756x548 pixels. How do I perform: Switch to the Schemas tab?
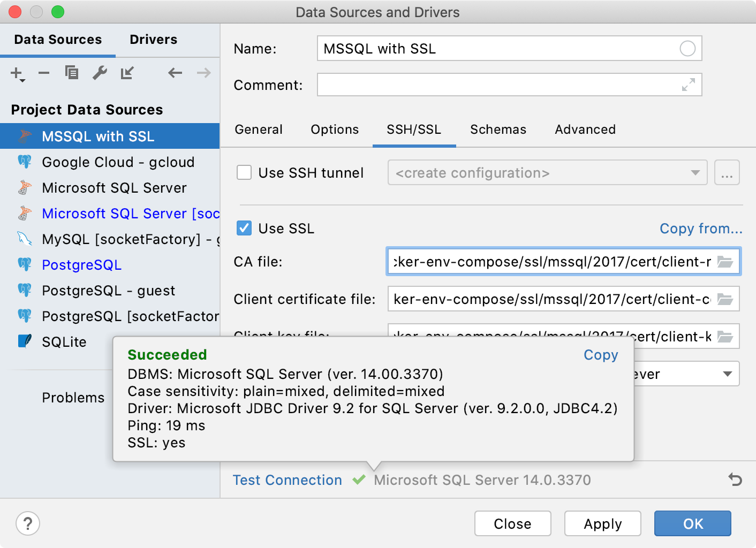[x=498, y=129]
